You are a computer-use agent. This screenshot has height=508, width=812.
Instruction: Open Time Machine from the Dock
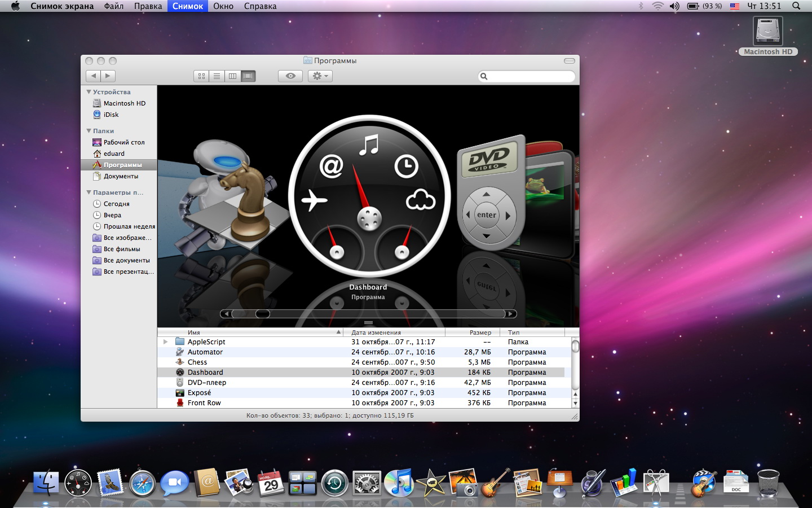coord(335,484)
